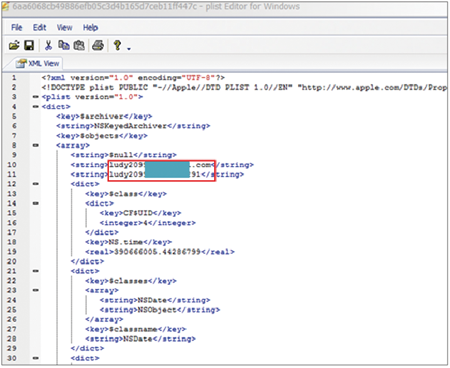Screen dimensions: 450x368
Task: Collapse the dict node on line 14
Action: (36, 203)
